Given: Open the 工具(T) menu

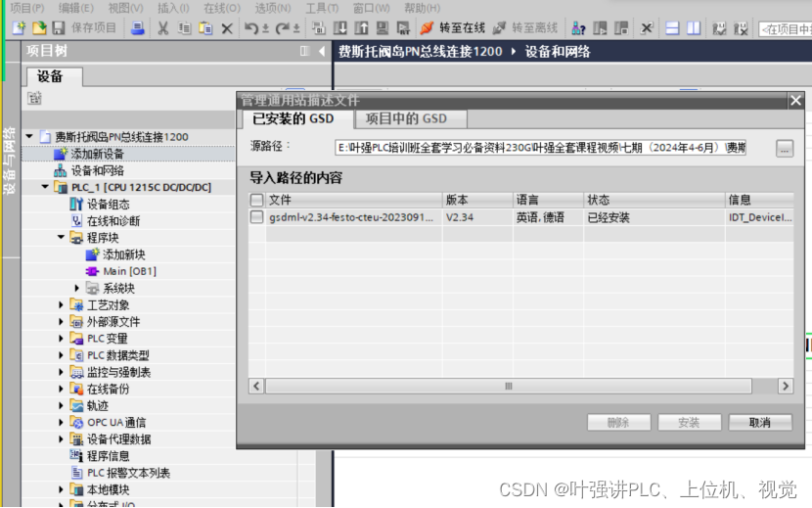Looking at the screenshot, I should 322,8.
